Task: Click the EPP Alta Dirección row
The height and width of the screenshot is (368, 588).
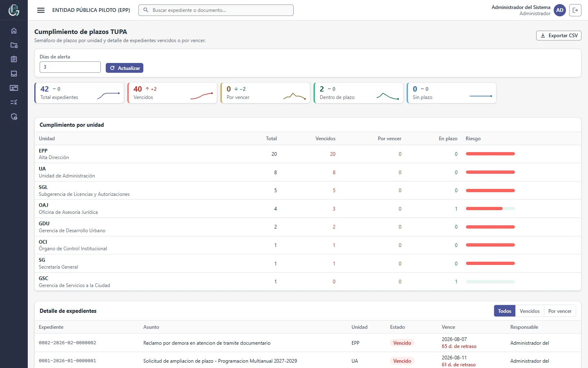Action: pyautogui.click(x=308, y=154)
